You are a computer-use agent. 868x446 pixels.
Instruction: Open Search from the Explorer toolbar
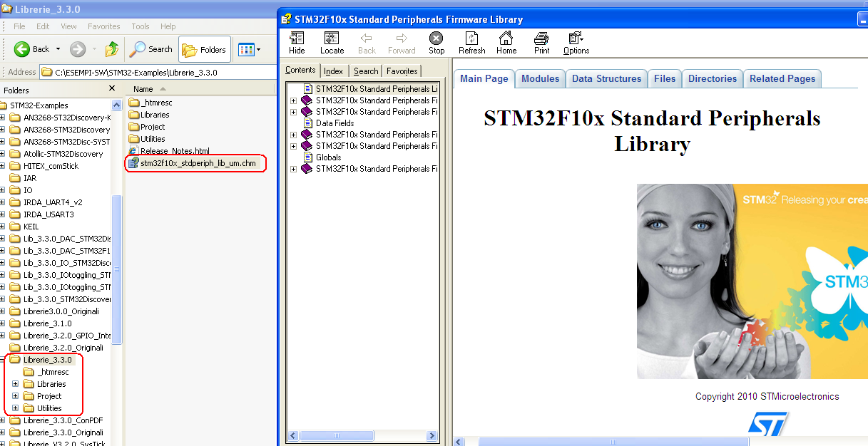pos(151,49)
